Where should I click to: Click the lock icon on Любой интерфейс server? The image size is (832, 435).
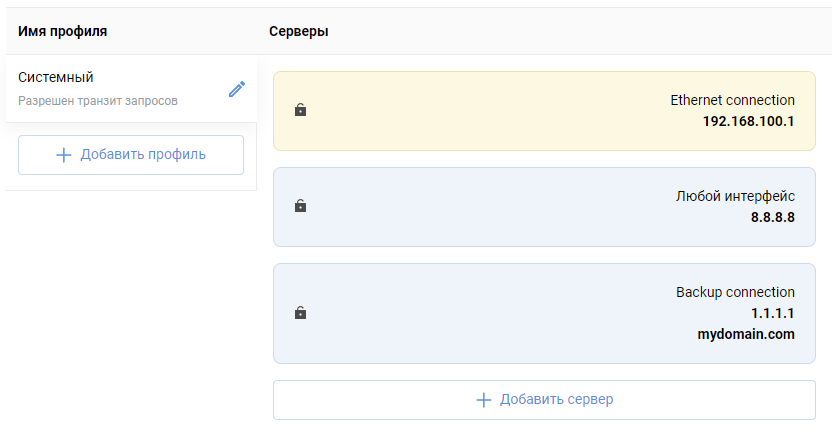click(x=300, y=206)
